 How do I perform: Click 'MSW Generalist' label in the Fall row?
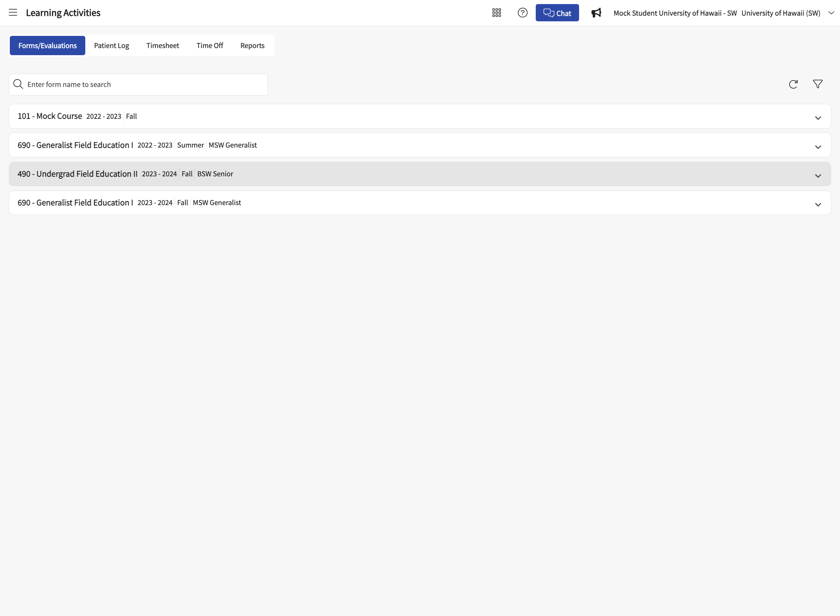coord(217,202)
